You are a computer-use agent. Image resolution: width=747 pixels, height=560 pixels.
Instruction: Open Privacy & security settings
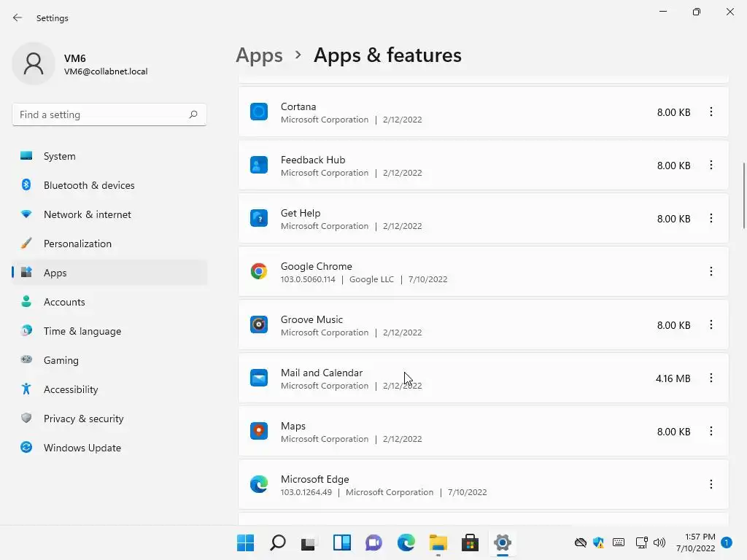(109, 419)
